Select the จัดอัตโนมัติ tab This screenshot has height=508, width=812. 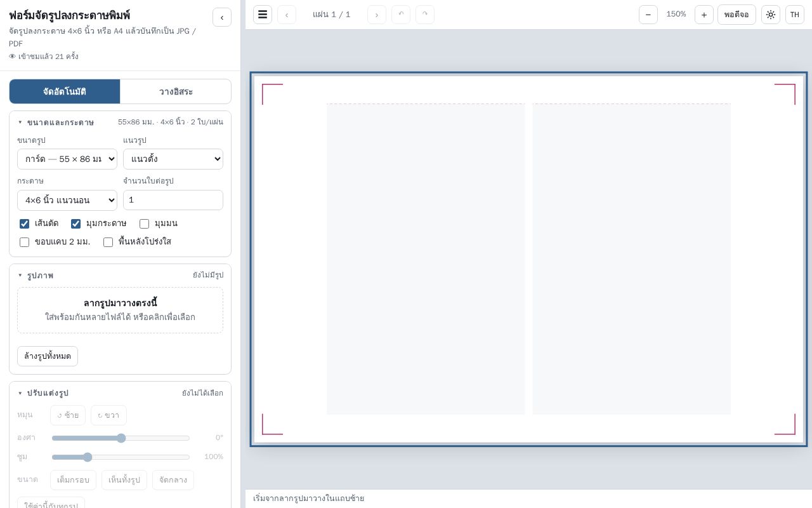tap(65, 91)
